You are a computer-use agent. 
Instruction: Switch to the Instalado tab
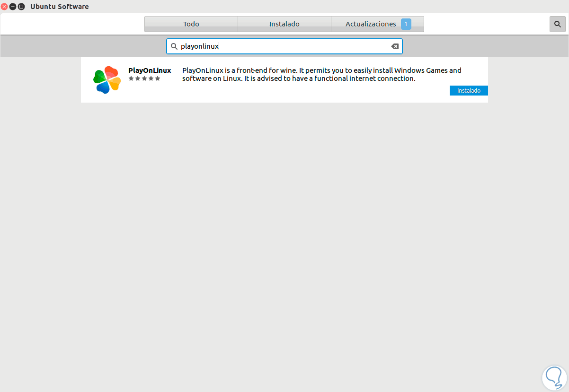pyautogui.click(x=284, y=24)
